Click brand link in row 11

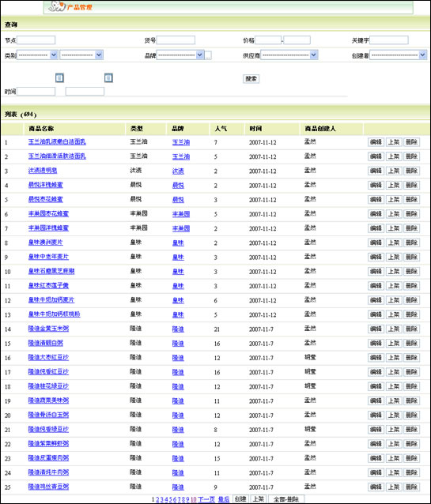pyautogui.click(x=178, y=286)
